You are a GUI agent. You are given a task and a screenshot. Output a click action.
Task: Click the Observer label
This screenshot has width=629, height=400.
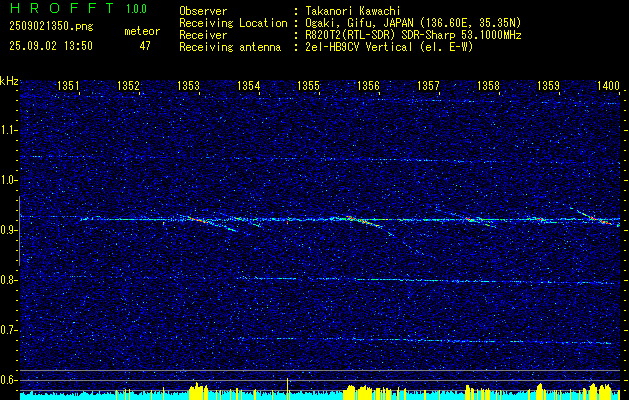tap(203, 11)
